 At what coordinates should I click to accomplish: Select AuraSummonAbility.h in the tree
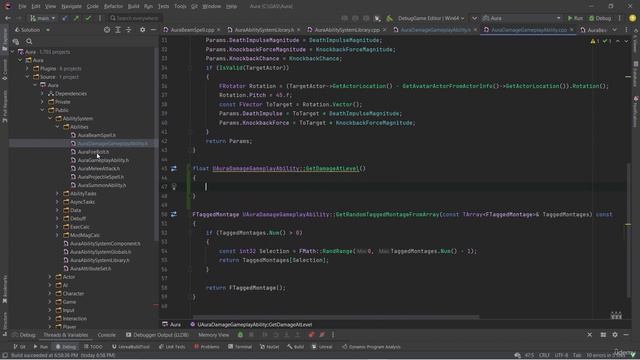coord(102,185)
